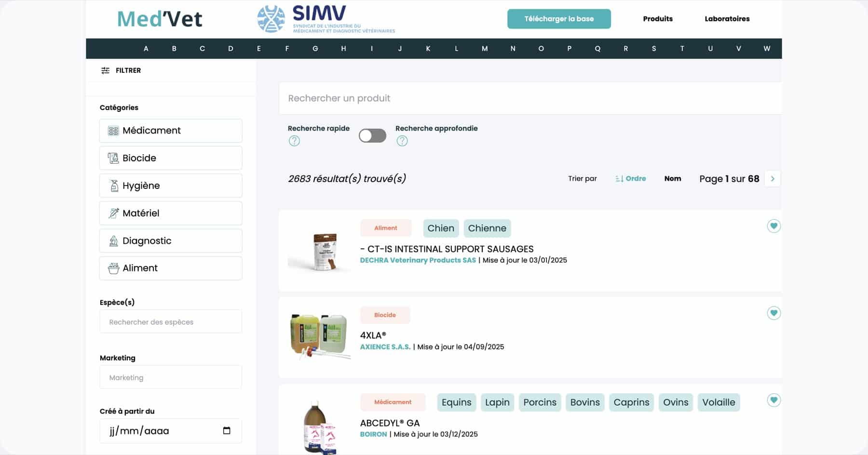This screenshot has height=455, width=868.
Task: Click the Créé à partir du date field
Action: coord(171,431)
